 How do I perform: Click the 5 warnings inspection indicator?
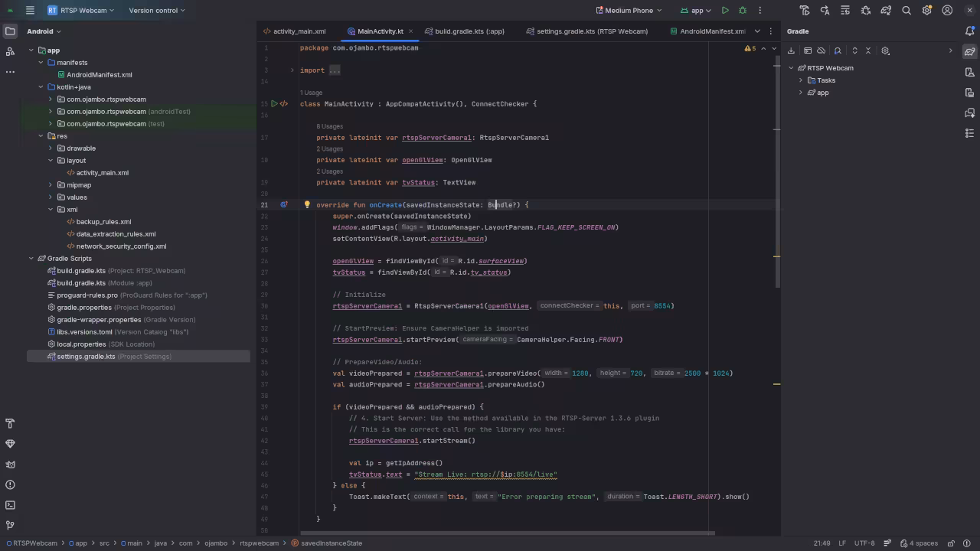click(750, 48)
